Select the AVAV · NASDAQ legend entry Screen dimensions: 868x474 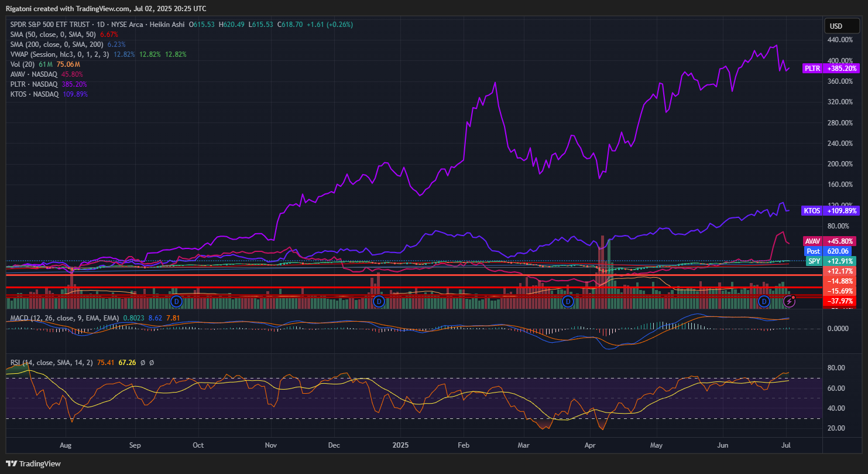coord(34,74)
